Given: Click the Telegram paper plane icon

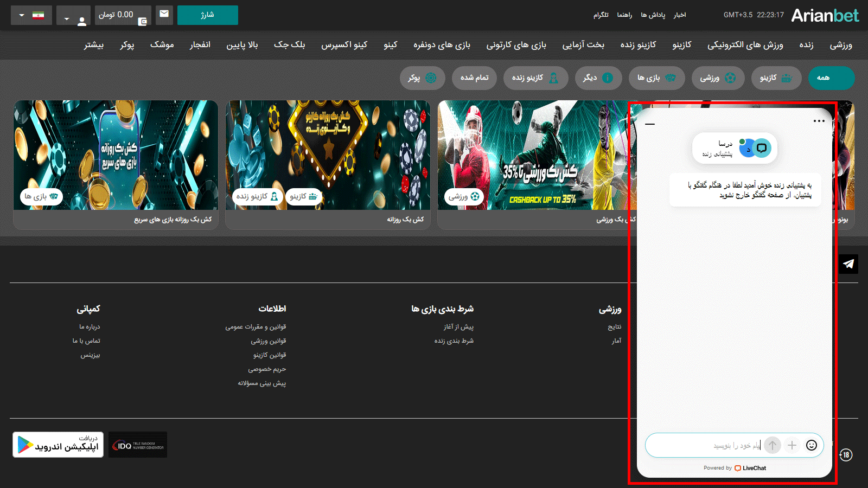Looking at the screenshot, I should [848, 264].
